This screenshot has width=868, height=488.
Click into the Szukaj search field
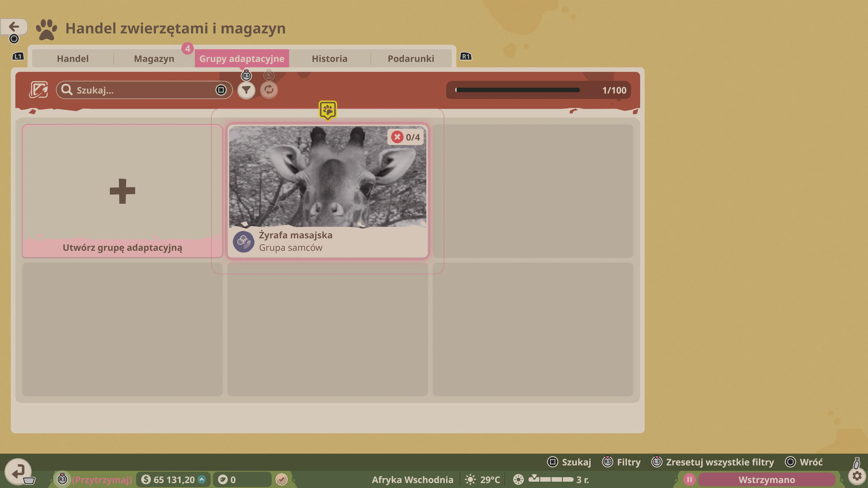tap(144, 90)
